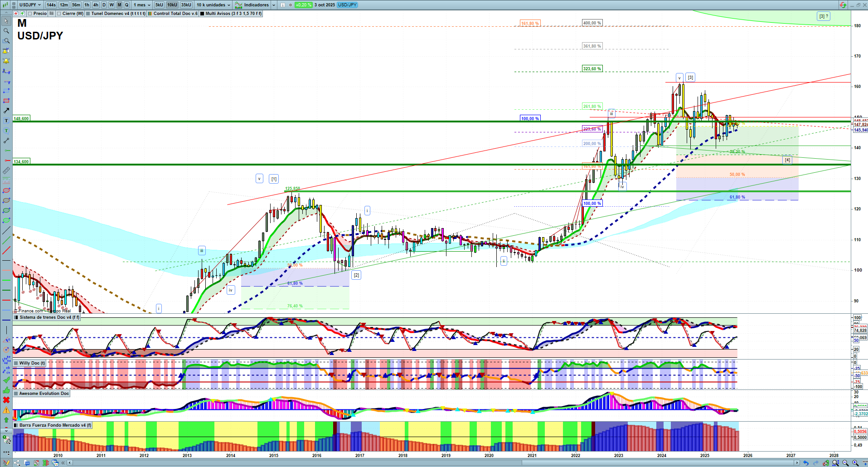Choose the text label tool
Viewport: 868px width, 467px height.
tap(6, 121)
